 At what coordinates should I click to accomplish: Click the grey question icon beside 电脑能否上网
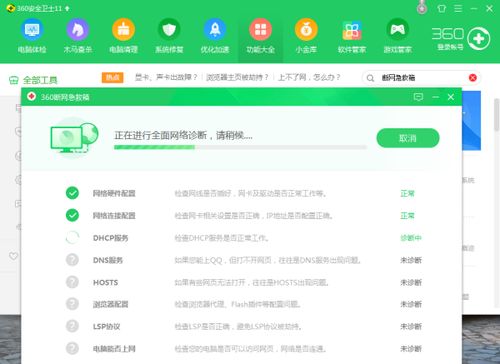click(x=72, y=348)
